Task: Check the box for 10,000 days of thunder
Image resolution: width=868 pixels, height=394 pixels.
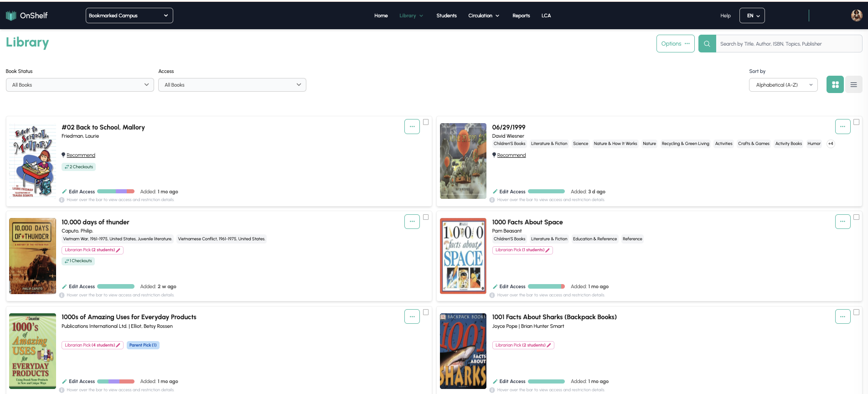Action: (426, 217)
